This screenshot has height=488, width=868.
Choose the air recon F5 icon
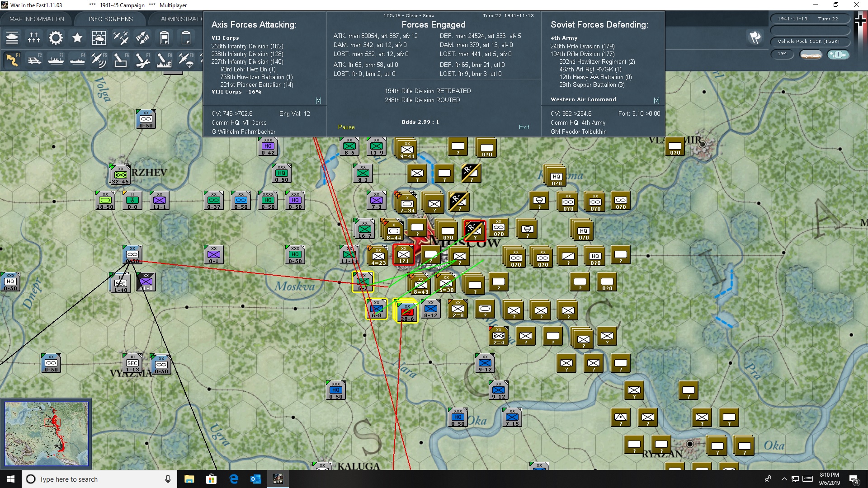pos(99,60)
